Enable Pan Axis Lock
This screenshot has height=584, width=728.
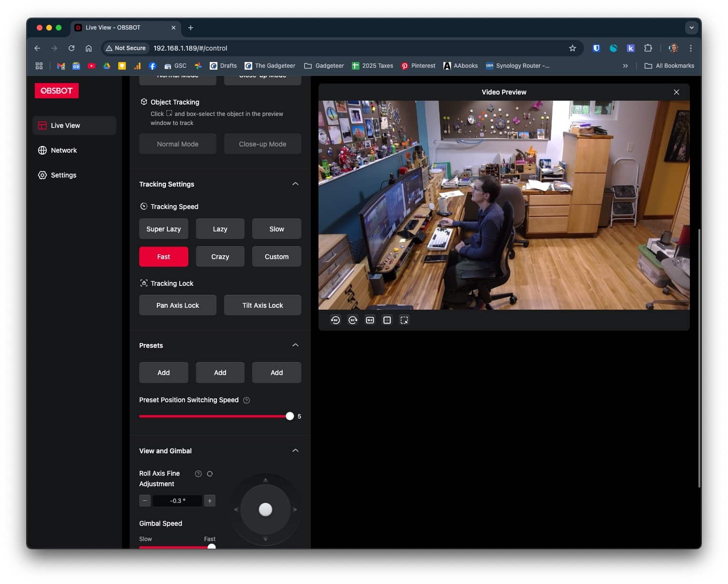click(177, 305)
